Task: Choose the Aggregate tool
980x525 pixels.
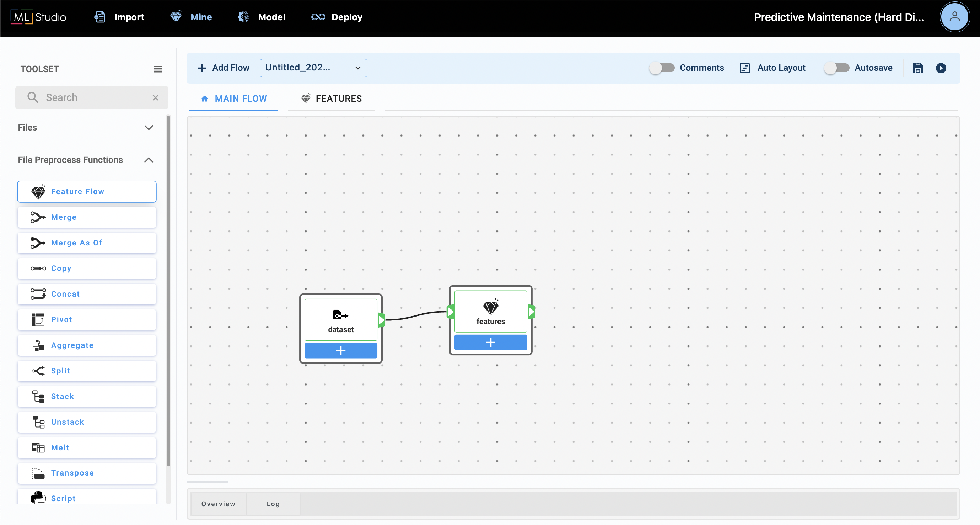Action: pos(87,345)
